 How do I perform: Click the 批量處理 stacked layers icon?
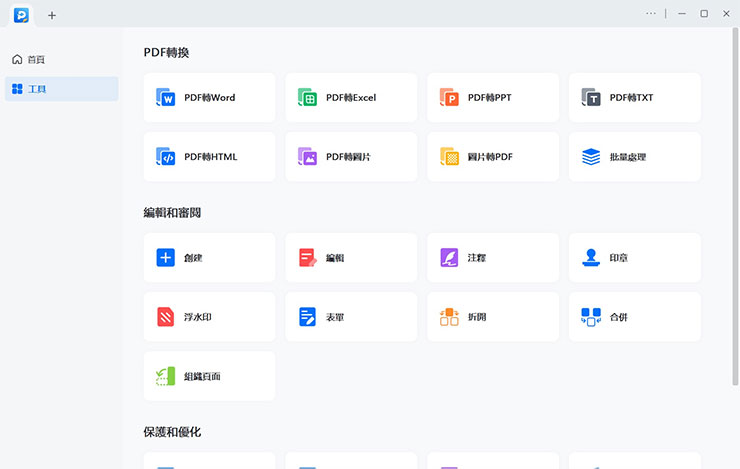(591, 157)
